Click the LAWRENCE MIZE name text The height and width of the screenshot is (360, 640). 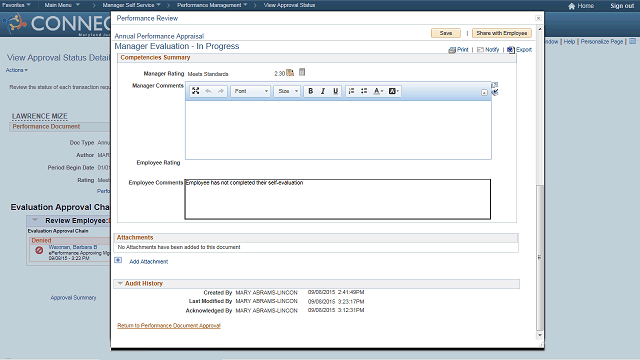coord(40,116)
